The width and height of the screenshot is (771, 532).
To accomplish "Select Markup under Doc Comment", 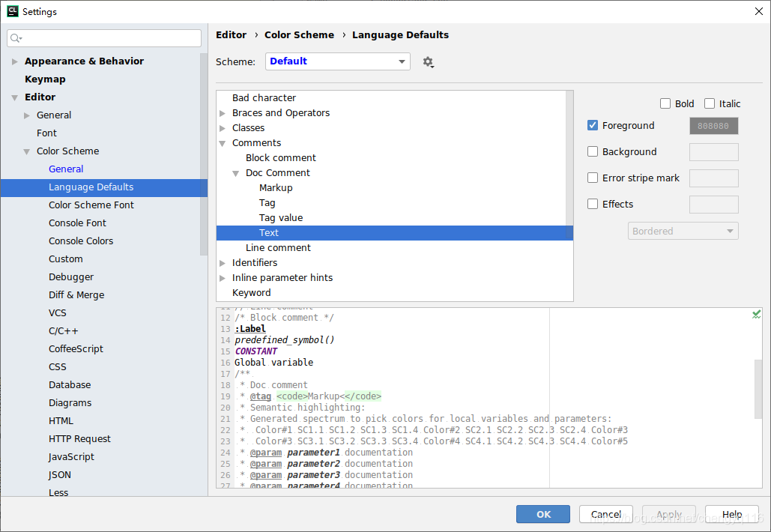I will coord(276,188).
